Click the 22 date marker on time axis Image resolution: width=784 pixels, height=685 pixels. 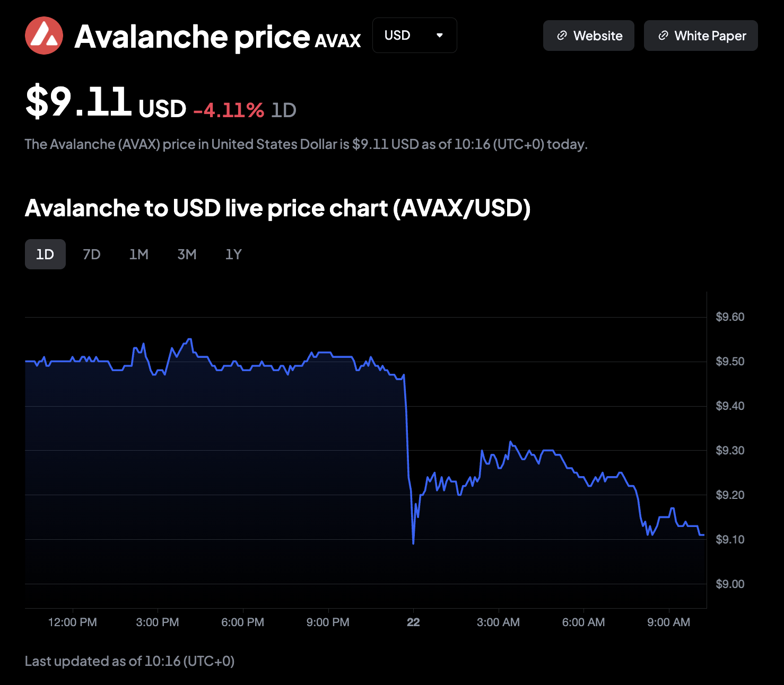pos(413,622)
